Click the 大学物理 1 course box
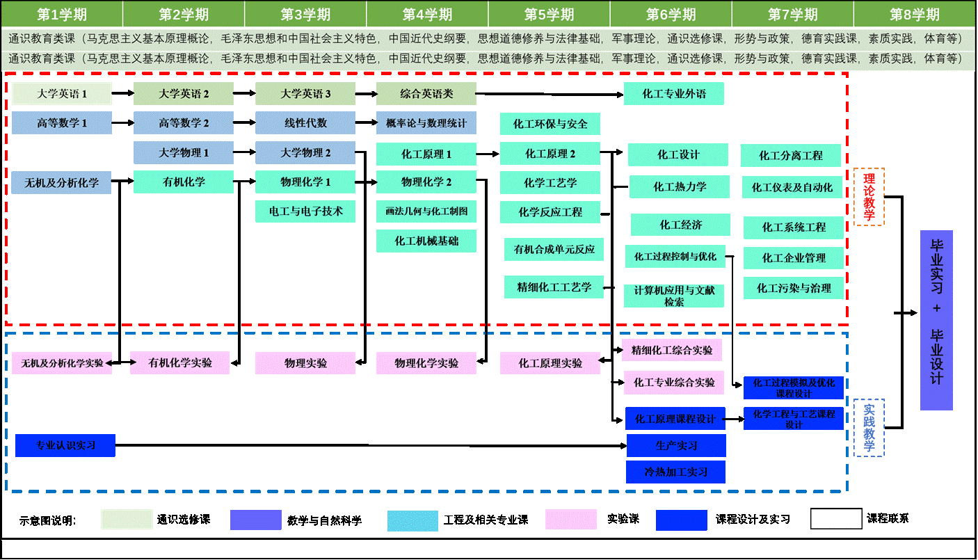This screenshot has height=560, width=978. 184,152
